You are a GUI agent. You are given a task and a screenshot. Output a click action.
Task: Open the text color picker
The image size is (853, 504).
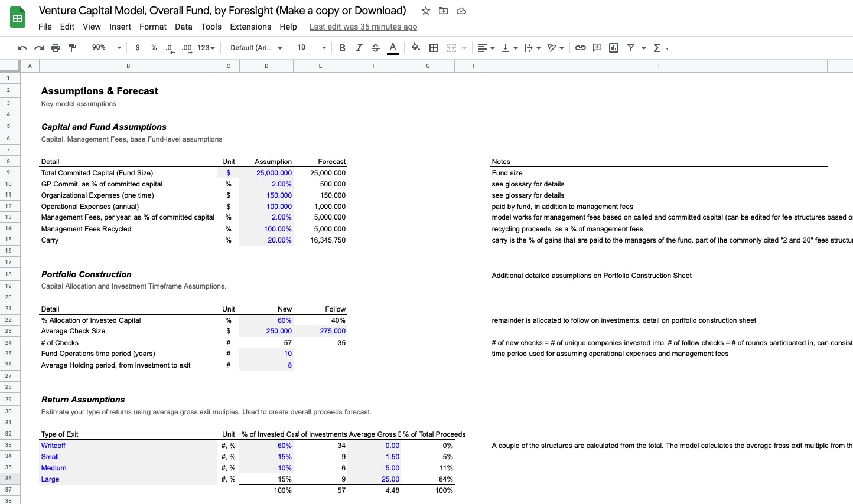393,48
